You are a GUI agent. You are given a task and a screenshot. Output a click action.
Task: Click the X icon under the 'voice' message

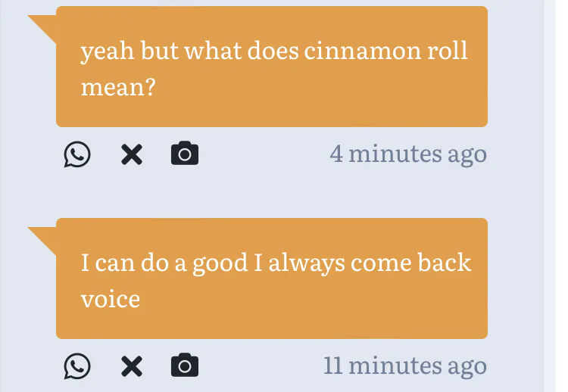132,366
